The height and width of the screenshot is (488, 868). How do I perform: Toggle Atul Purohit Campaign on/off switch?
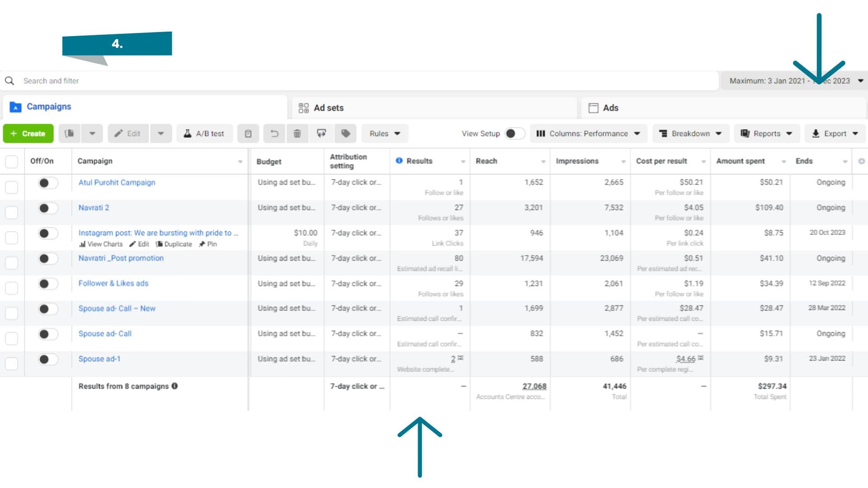tap(48, 183)
